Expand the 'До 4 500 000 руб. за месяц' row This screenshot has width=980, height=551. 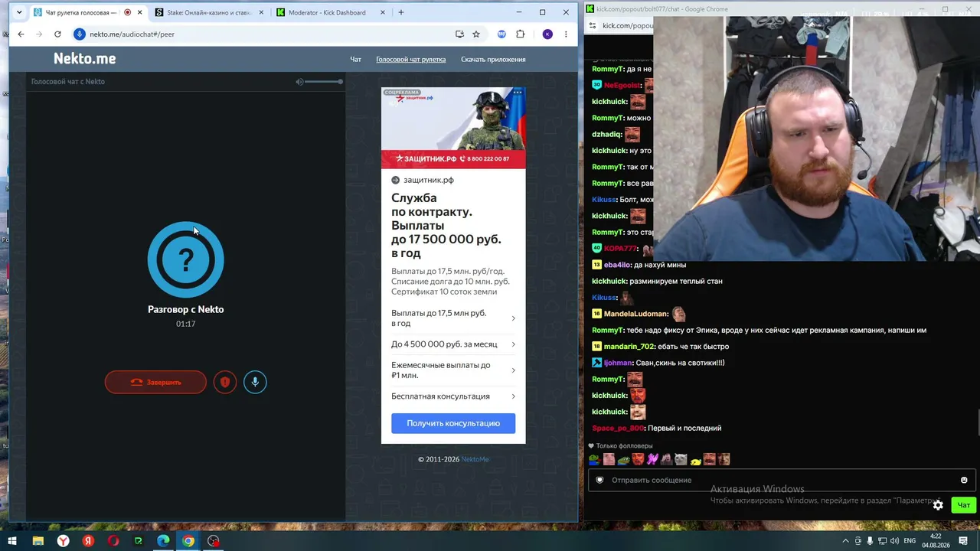click(453, 344)
